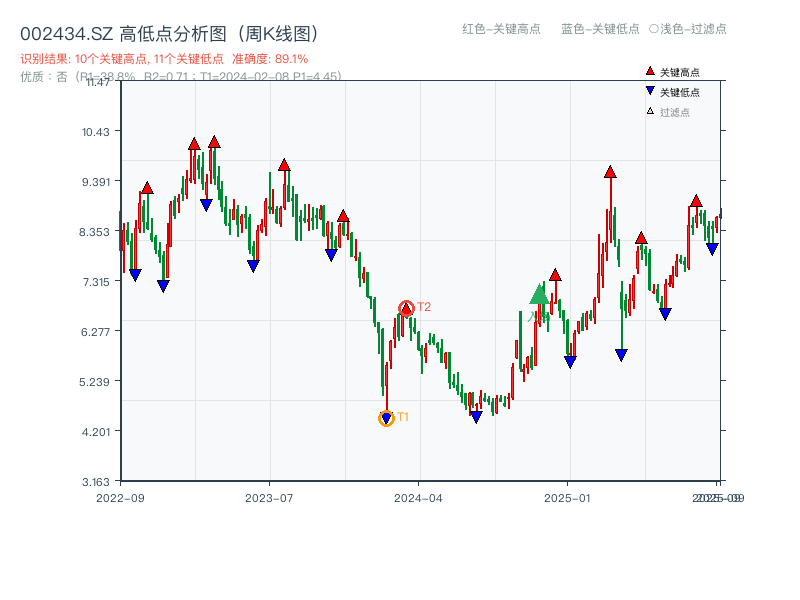Click the 2023-07 x-axis label

[269, 498]
